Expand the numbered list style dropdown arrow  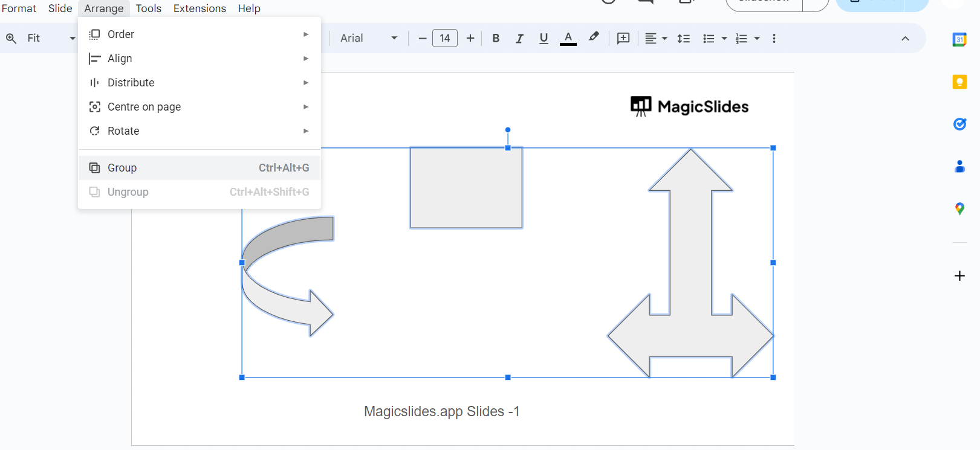[757, 39]
